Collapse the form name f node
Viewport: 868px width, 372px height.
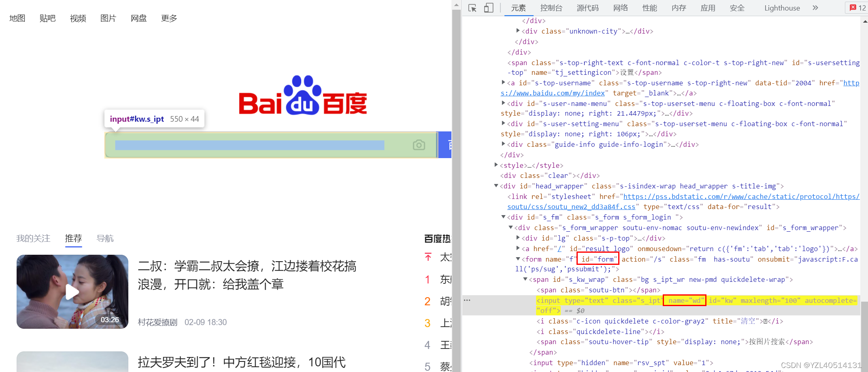[518, 259]
